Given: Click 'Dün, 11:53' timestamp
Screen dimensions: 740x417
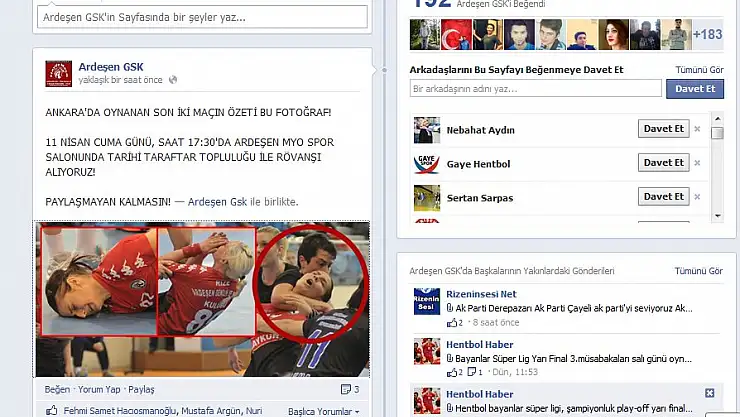Looking at the screenshot, I should pos(515,372).
